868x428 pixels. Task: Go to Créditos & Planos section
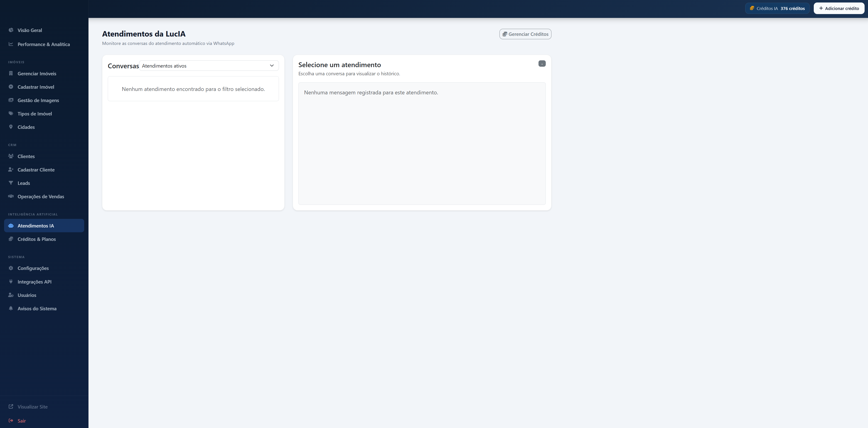(x=36, y=239)
